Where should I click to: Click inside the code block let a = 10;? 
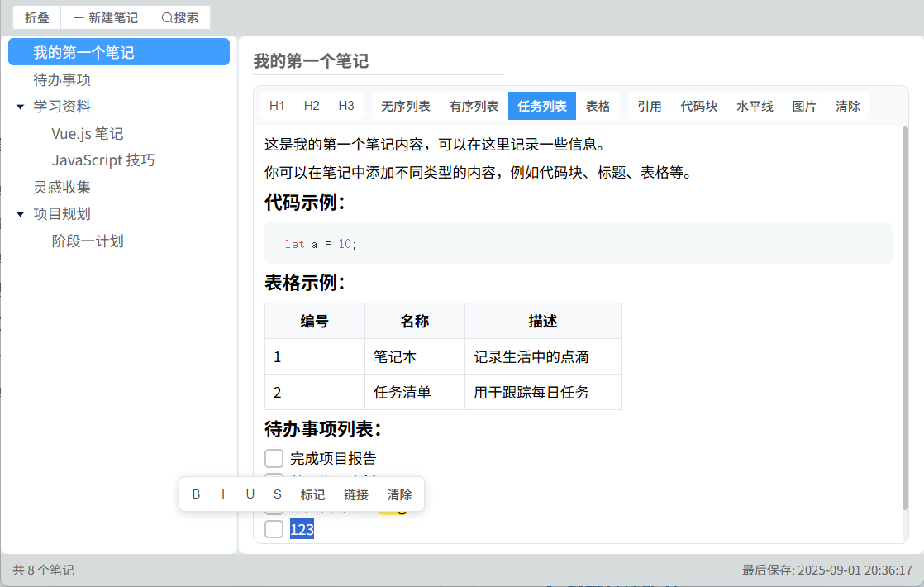tap(579, 243)
